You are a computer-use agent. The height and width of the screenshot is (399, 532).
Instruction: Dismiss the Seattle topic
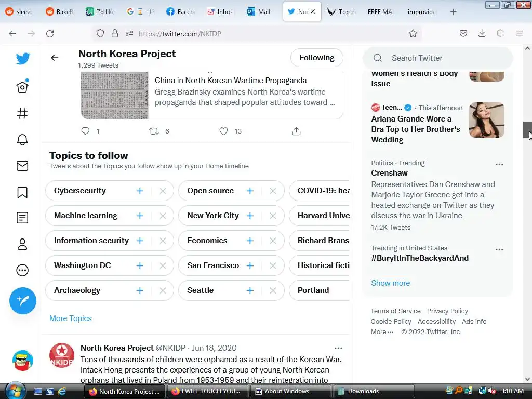(273, 290)
